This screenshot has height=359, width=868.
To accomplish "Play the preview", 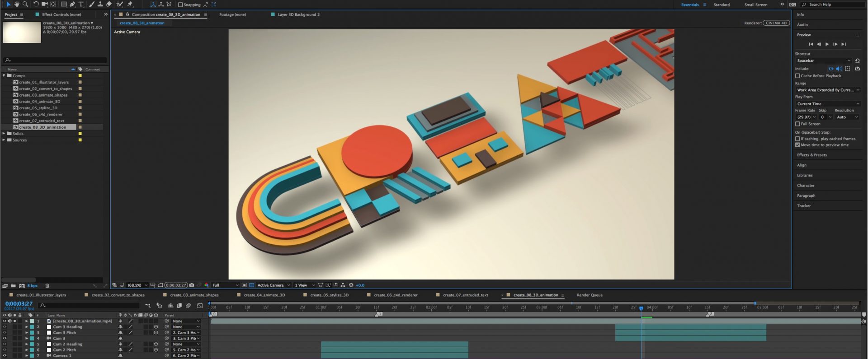I will coord(827,44).
